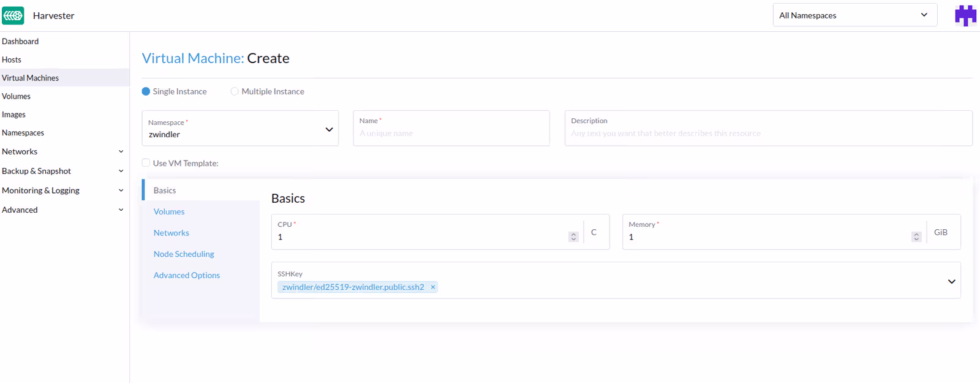Expand the Monitoring & Logging section
This screenshot has height=383, width=980.
tap(121, 191)
